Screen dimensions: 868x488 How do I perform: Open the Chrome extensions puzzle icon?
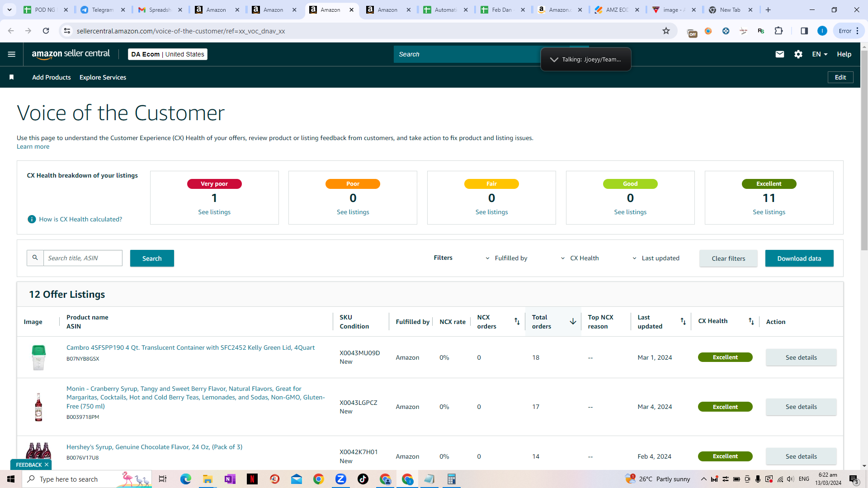(778, 31)
